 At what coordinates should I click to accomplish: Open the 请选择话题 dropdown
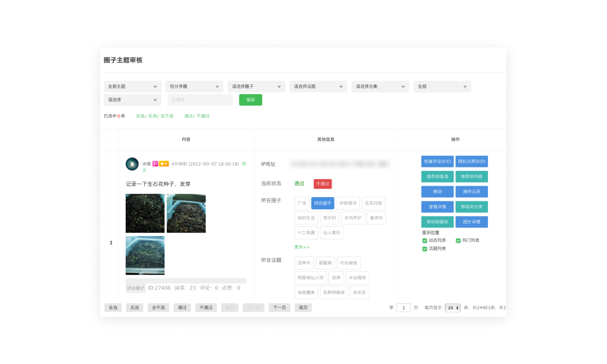click(318, 87)
